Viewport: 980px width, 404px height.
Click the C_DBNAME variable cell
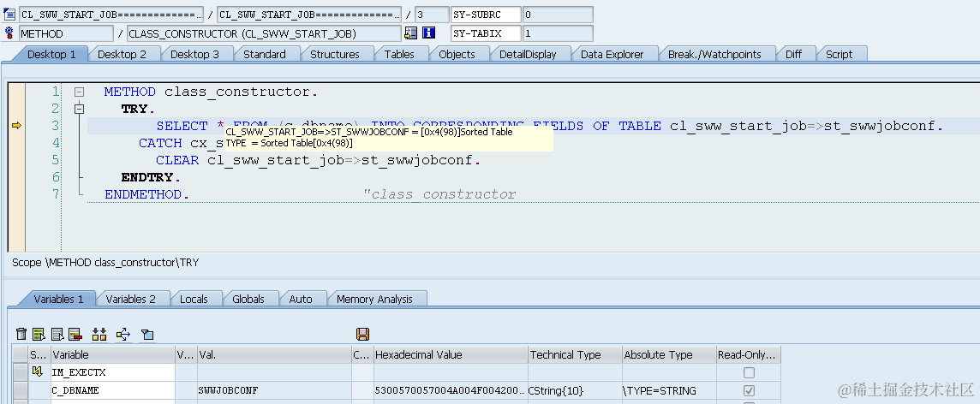113,391
